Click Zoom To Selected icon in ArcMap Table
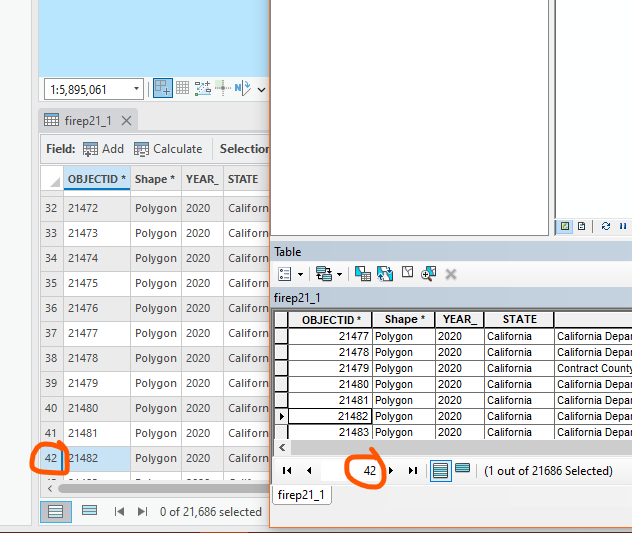The image size is (632, 533). (428, 274)
